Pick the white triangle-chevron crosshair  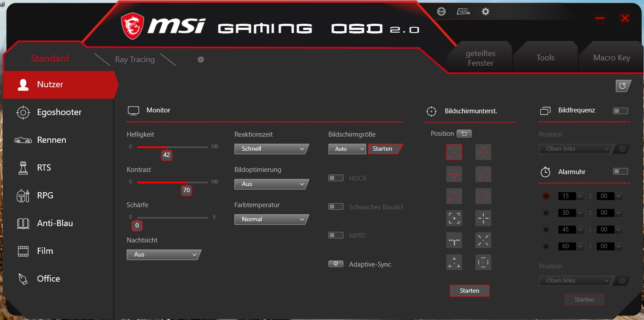pos(454,262)
